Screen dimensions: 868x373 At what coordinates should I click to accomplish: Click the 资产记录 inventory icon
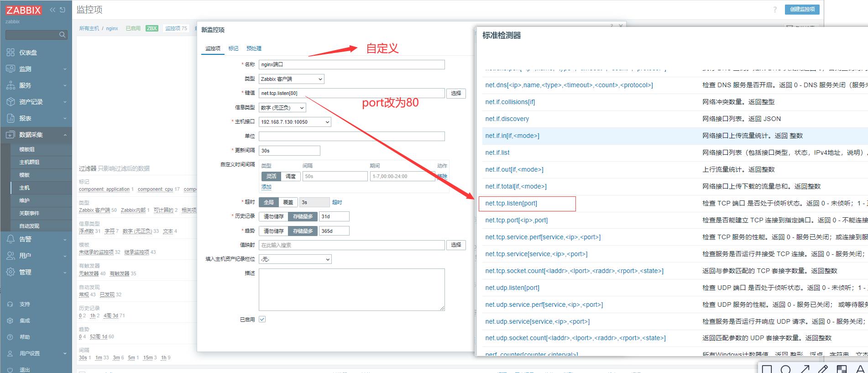click(10, 102)
